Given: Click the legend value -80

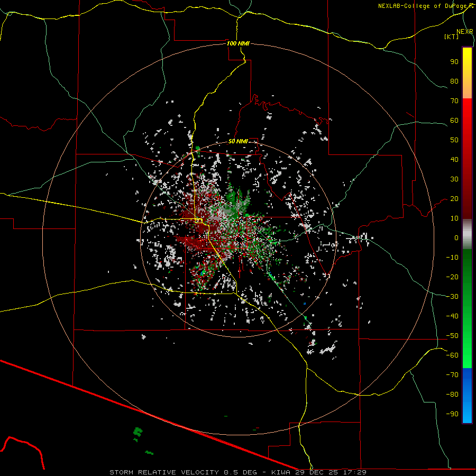Looking at the screenshot, I should tap(452, 395).
